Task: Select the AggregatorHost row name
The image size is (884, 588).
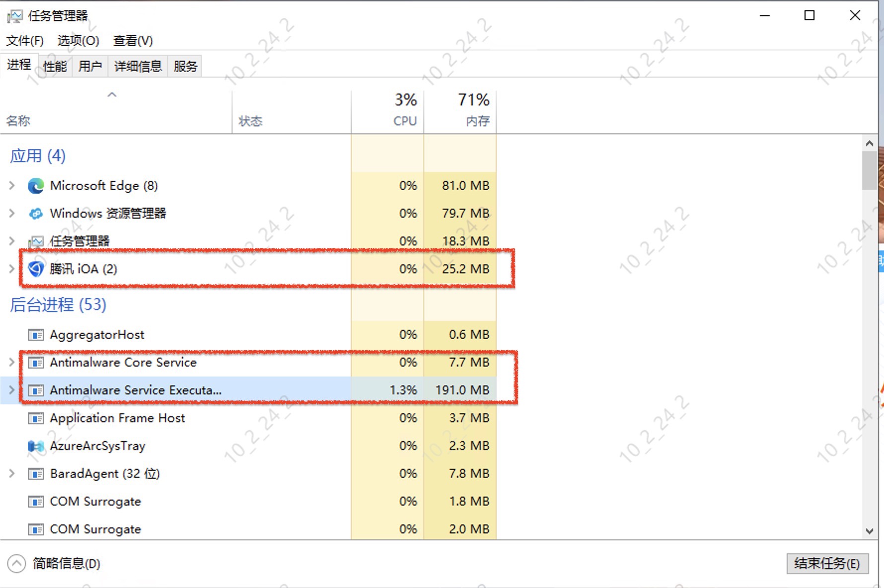Action: tap(97, 335)
